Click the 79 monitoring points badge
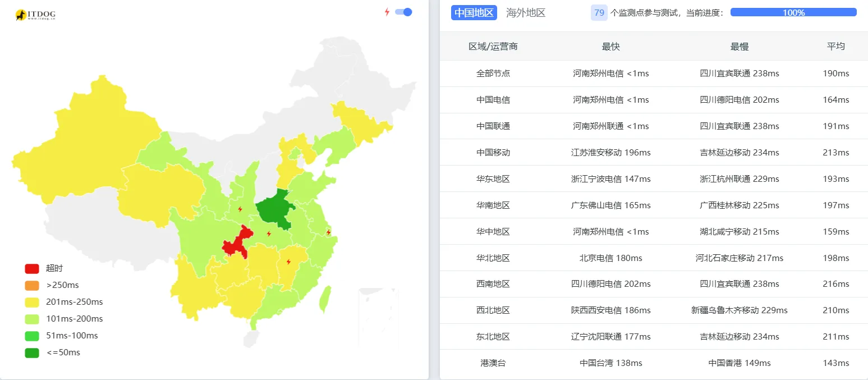Viewport: 868px width, 380px height. point(599,12)
